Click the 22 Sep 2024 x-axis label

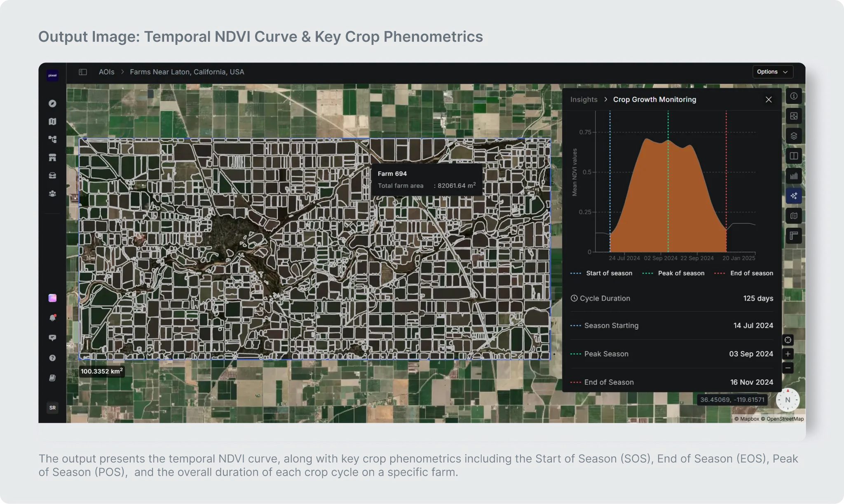click(x=697, y=258)
